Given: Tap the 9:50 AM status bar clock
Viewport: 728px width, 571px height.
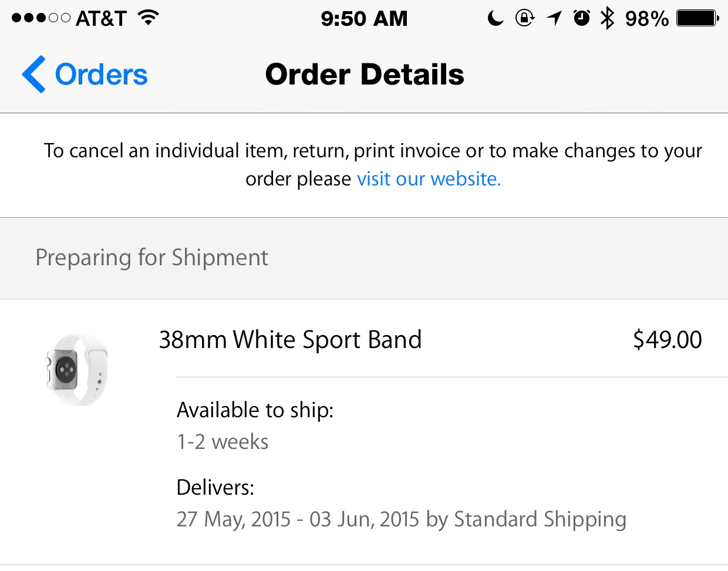Looking at the screenshot, I should (x=364, y=19).
